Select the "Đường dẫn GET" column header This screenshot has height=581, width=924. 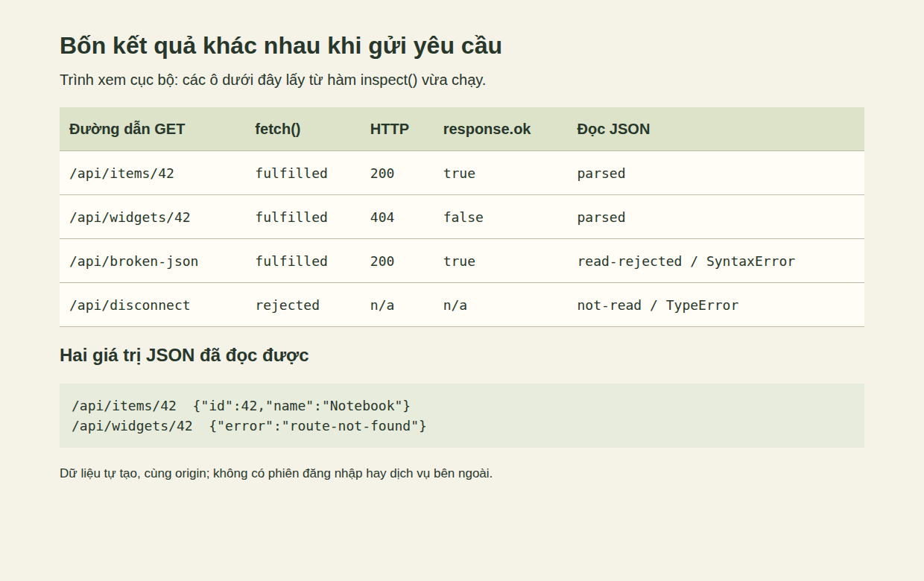153,129
